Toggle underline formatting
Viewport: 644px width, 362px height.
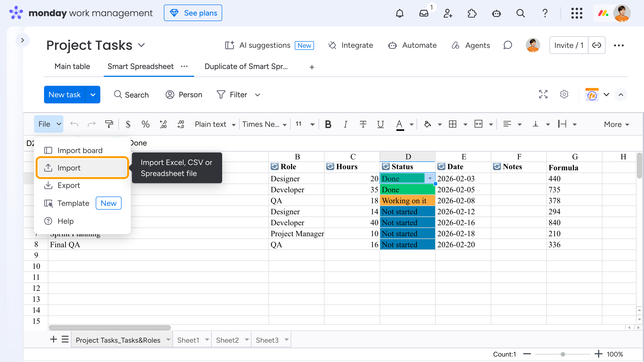[x=380, y=124]
